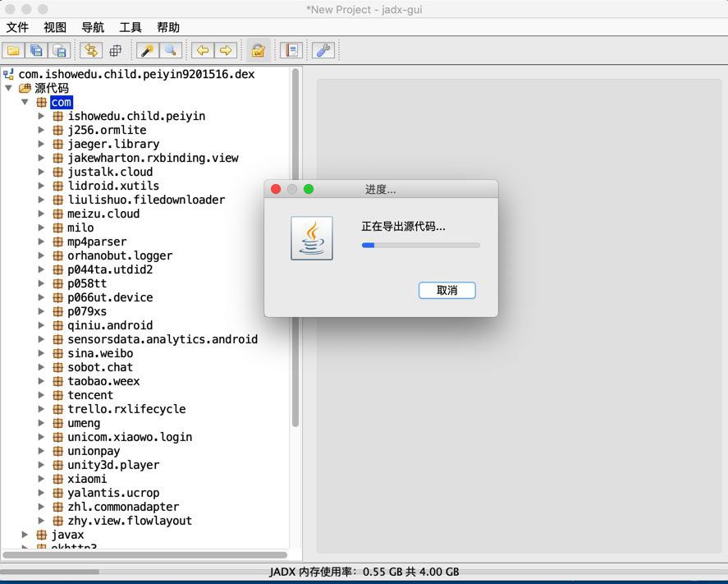
Task: Select the milo package
Action: (x=80, y=228)
